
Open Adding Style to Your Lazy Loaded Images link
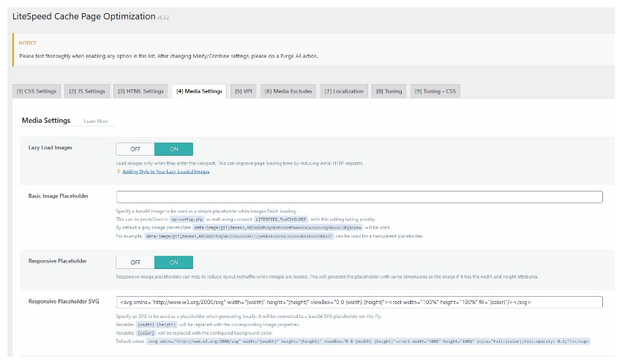pos(166,172)
